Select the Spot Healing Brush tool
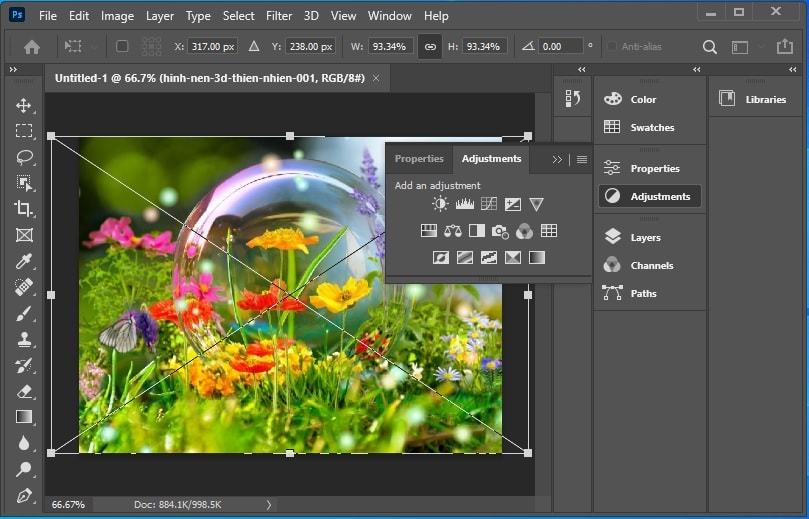809x519 pixels. (x=24, y=287)
